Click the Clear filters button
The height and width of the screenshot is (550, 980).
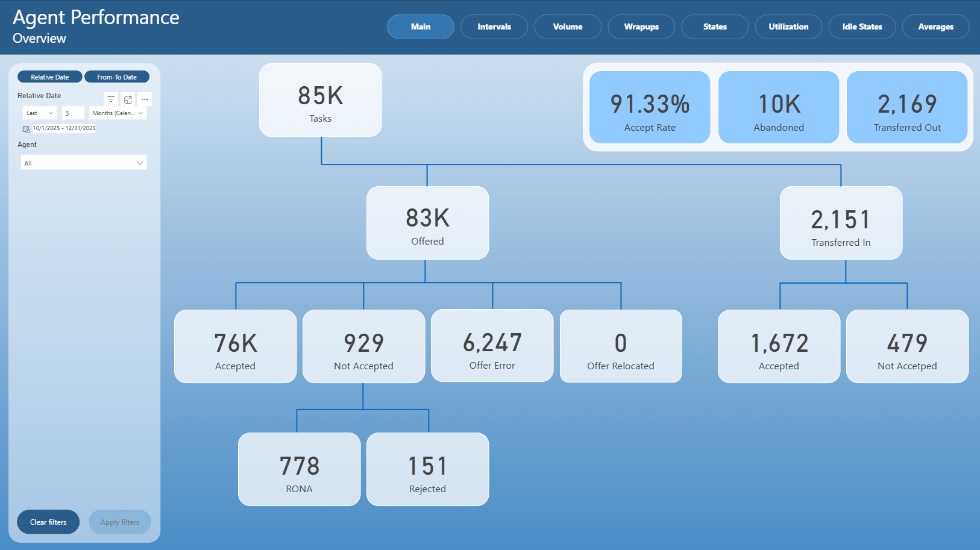click(x=48, y=522)
